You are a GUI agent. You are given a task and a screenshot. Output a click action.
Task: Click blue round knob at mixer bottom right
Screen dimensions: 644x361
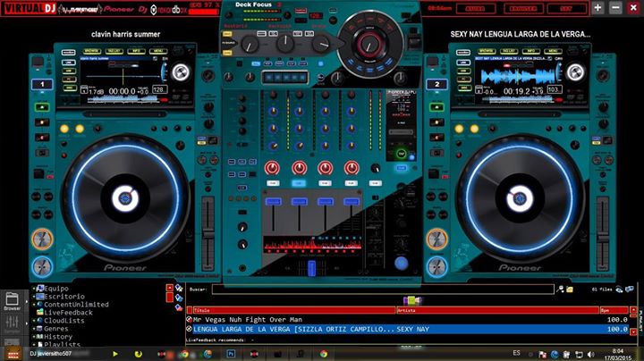click(x=402, y=264)
